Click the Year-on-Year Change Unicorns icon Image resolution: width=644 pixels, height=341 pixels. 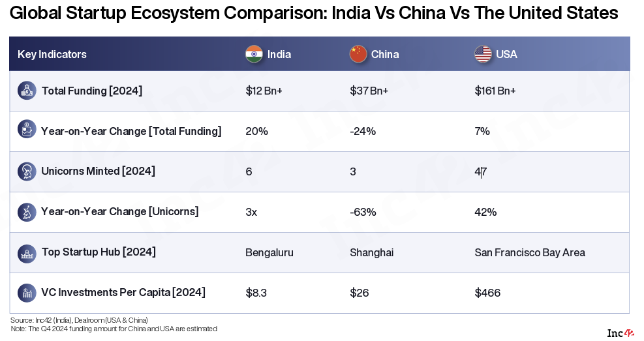point(27,211)
